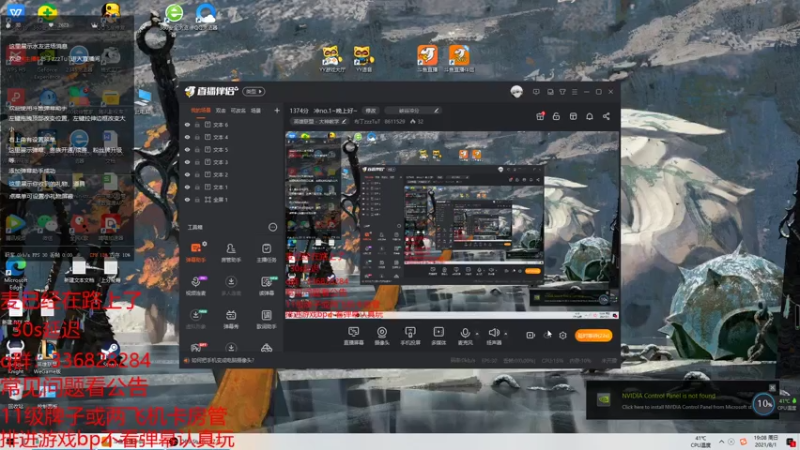Toggle visibility of 全屏 1 layer

[x=187, y=199]
